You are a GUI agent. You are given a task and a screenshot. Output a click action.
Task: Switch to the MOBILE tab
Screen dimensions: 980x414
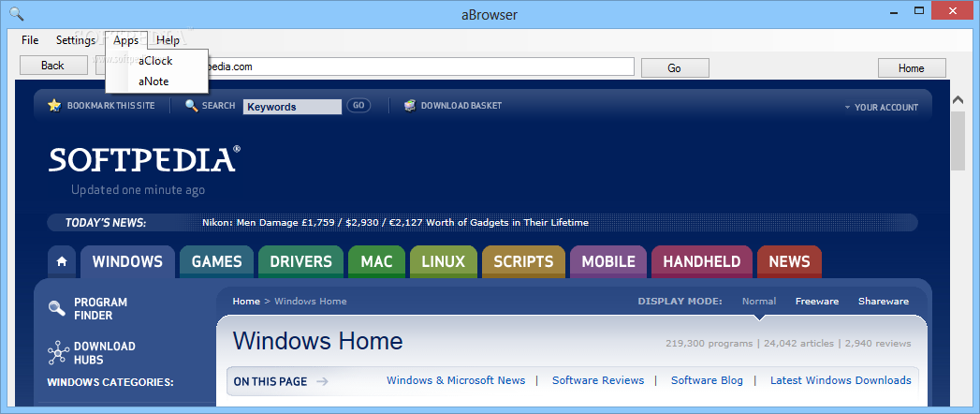coord(608,262)
